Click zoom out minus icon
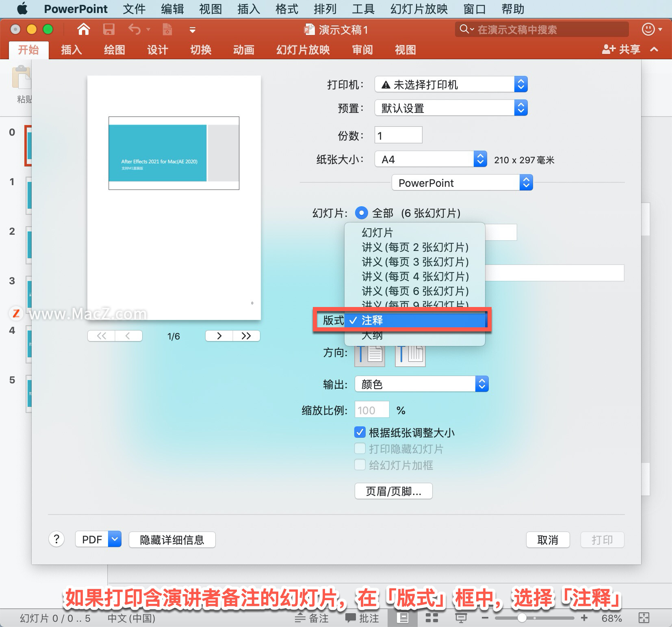Viewport: 672px width, 627px height. coord(485,618)
